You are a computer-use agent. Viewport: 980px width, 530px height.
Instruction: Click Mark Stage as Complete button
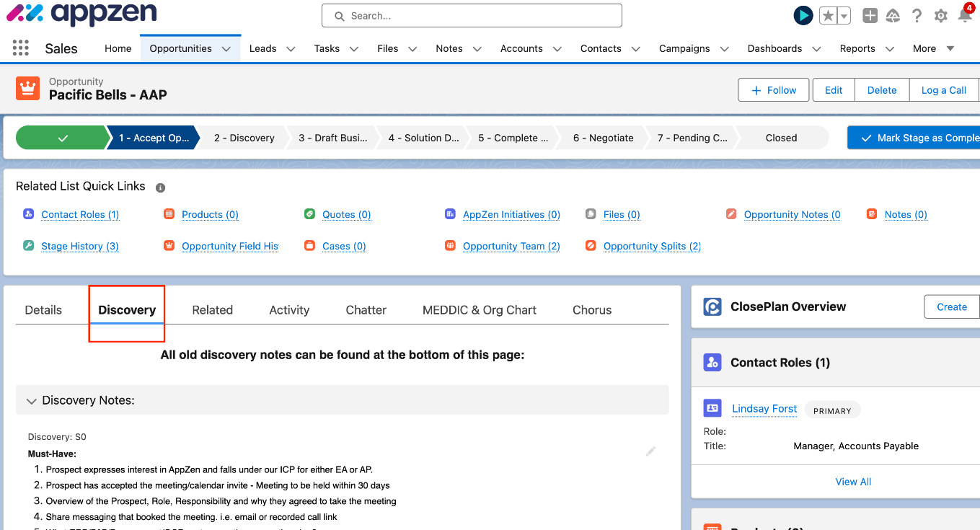point(914,138)
